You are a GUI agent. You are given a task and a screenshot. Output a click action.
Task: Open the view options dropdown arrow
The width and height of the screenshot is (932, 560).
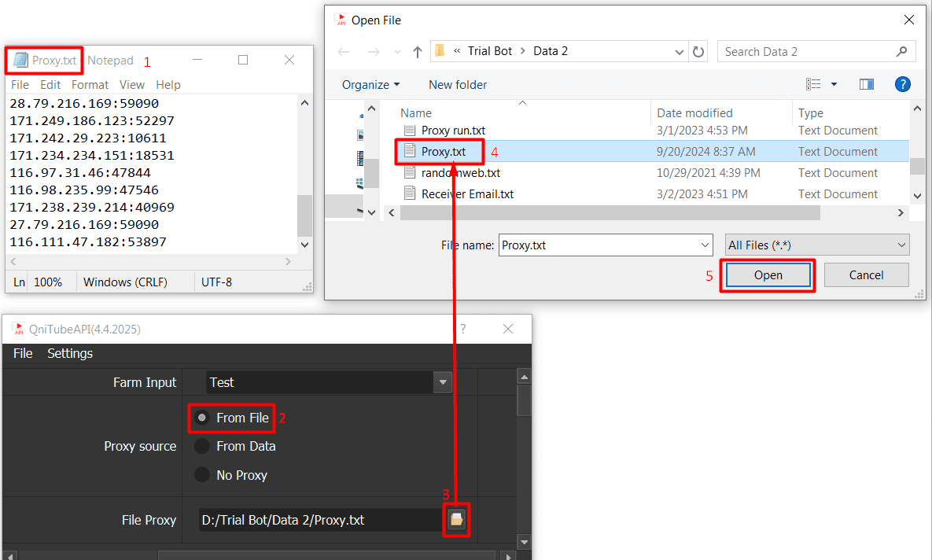(834, 84)
